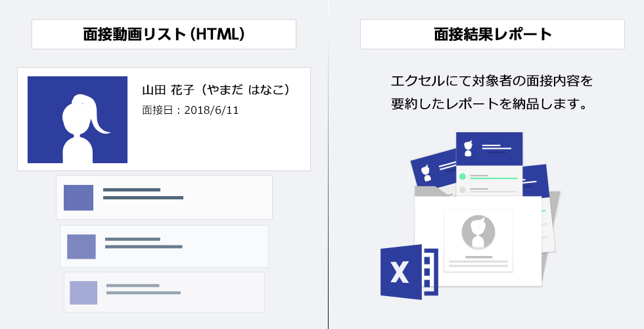Toggle the green status dot on report card
Viewport: 644px width, 329px height.
pos(462,177)
